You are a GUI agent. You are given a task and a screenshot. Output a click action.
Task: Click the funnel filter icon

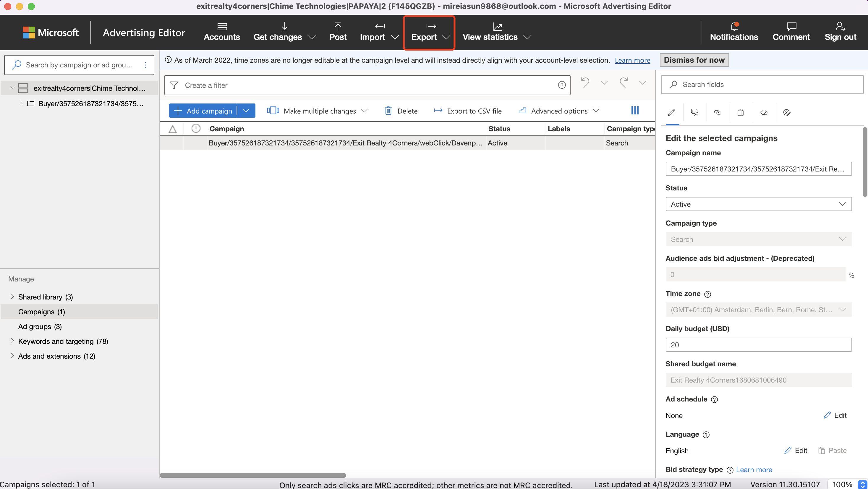tap(174, 85)
